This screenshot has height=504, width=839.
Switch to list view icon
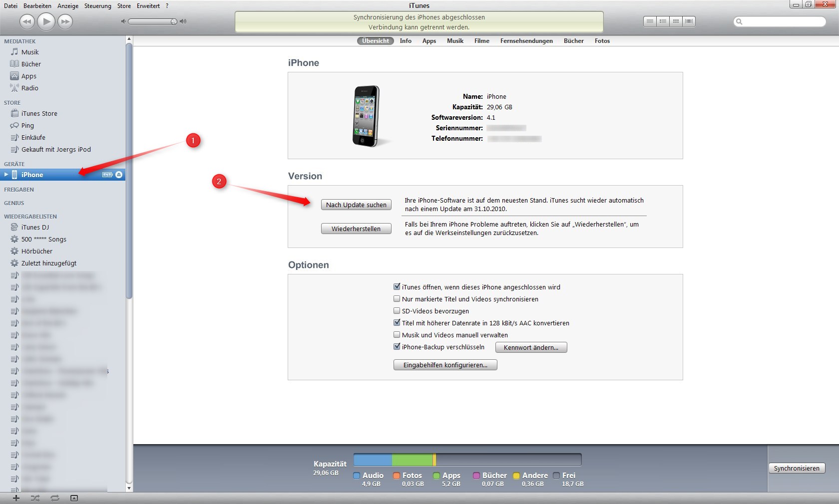click(650, 21)
